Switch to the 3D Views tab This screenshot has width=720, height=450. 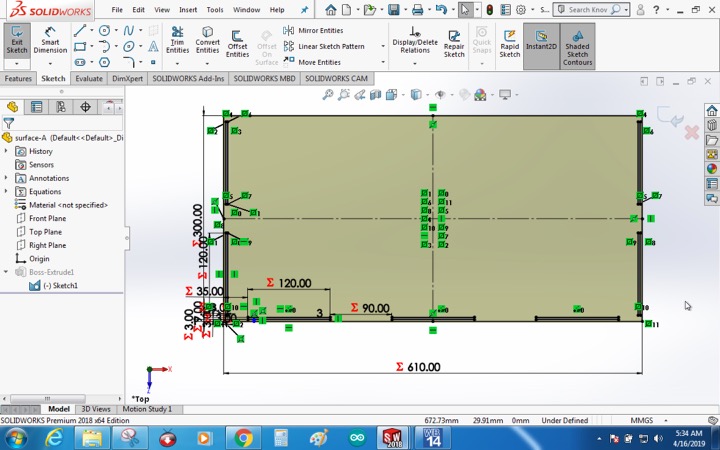click(96, 409)
